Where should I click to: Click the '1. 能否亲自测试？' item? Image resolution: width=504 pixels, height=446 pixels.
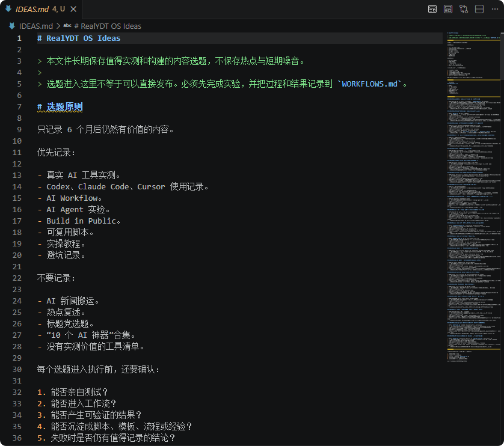coord(72,392)
